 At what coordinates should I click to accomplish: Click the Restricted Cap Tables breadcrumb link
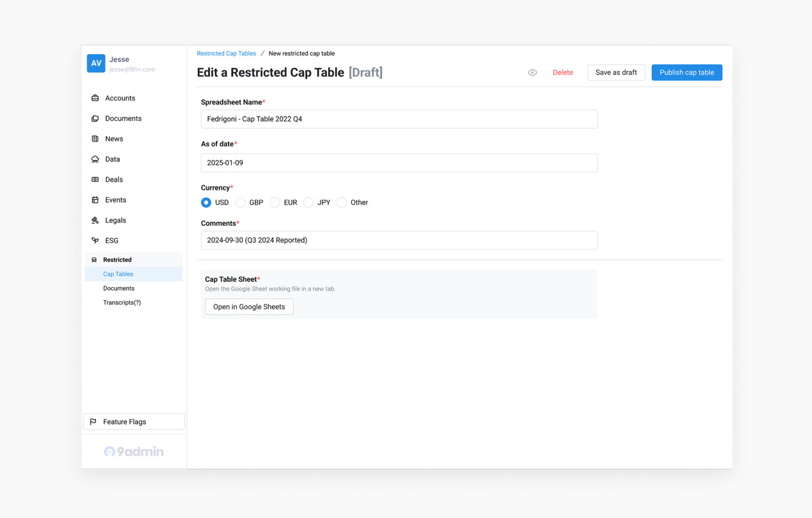pyautogui.click(x=226, y=53)
